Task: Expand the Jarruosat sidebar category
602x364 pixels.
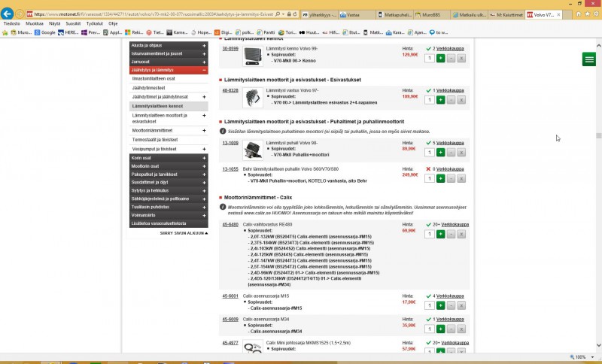Action: pos(203,62)
